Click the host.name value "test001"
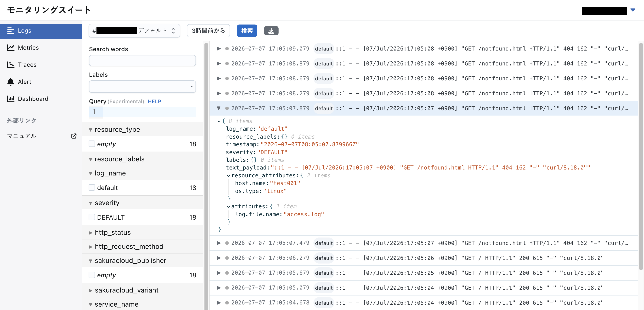 (x=285, y=183)
